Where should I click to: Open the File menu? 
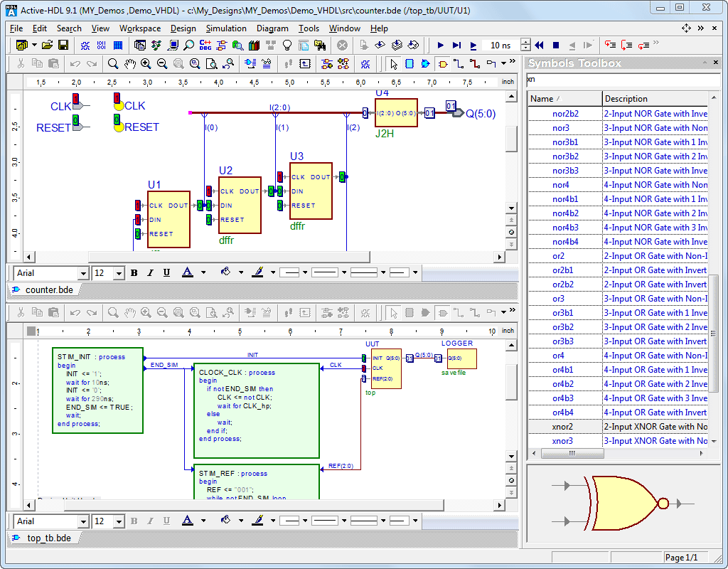click(x=16, y=28)
